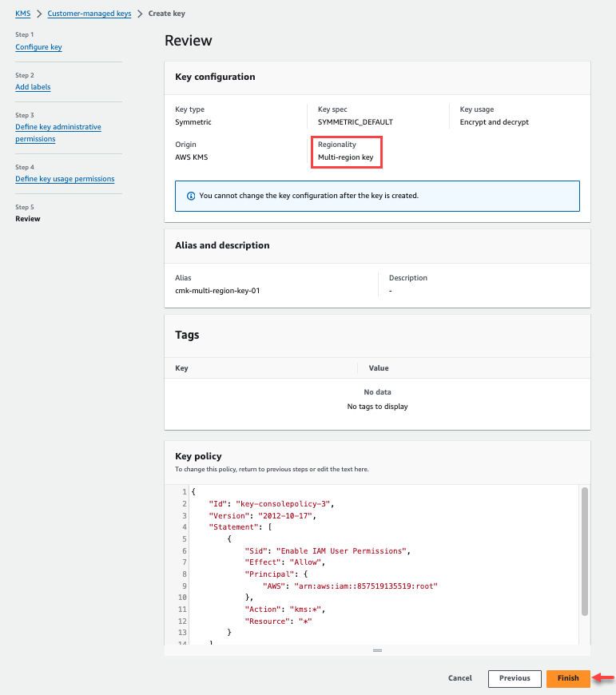Click the Create key breadcrumb text
Screen dimensions: 616x695
tap(167, 14)
